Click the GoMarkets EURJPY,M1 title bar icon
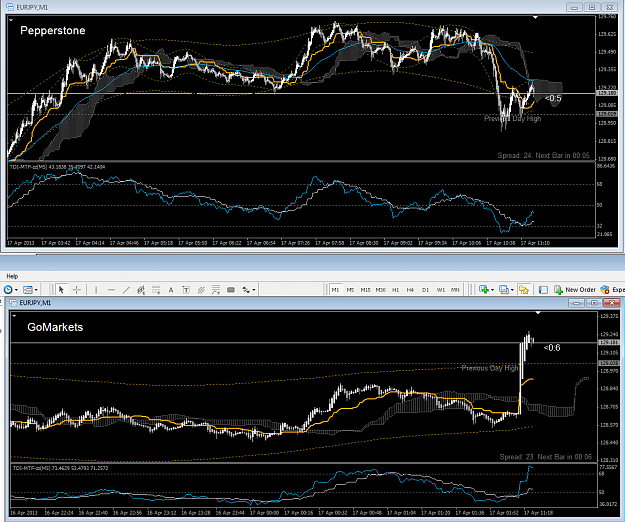The image size is (625, 522). tap(13, 303)
